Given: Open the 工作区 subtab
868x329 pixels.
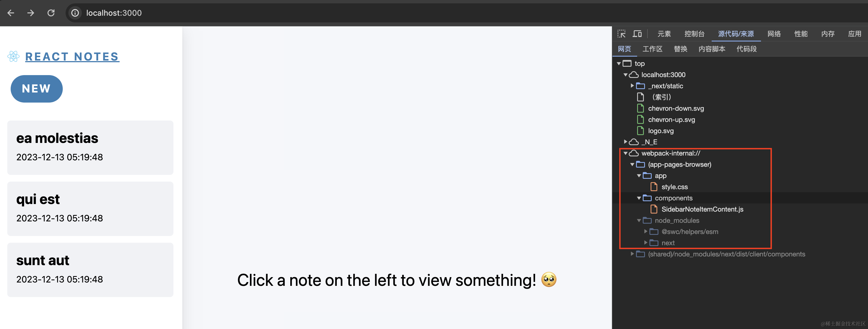Looking at the screenshot, I should (652, 49).
